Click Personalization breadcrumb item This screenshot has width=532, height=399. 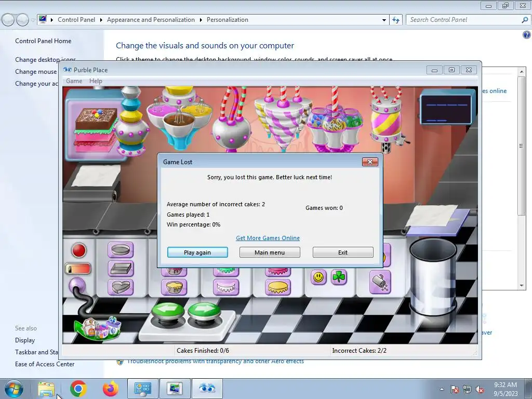[x=228, y=20]
